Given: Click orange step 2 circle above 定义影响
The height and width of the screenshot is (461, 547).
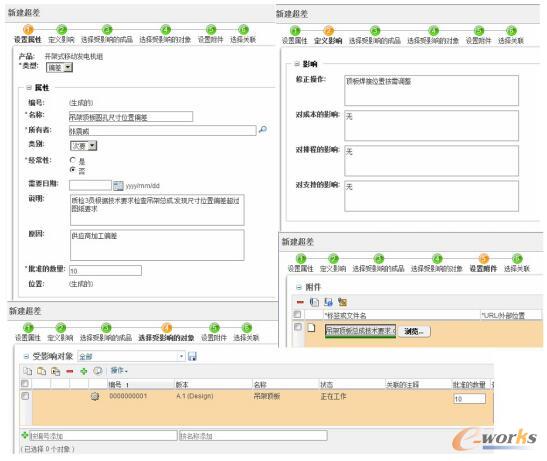Looking at the screenshot, I should tap(328, 31).
